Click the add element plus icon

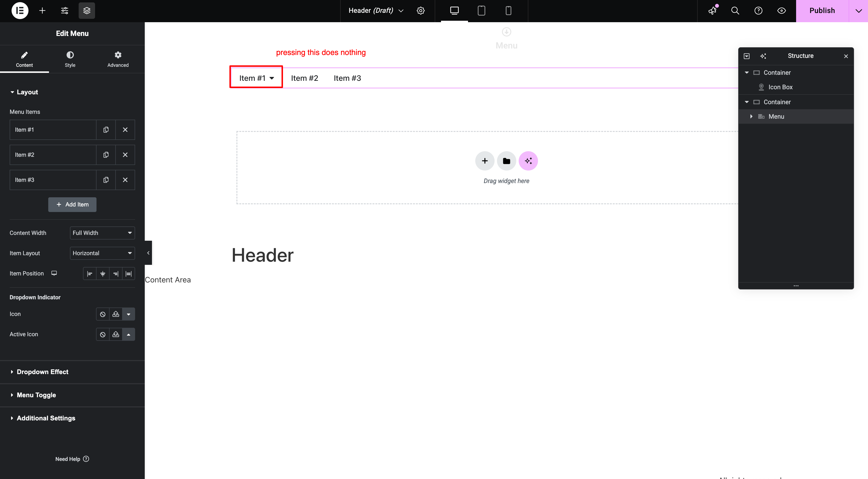pos(42,10)
